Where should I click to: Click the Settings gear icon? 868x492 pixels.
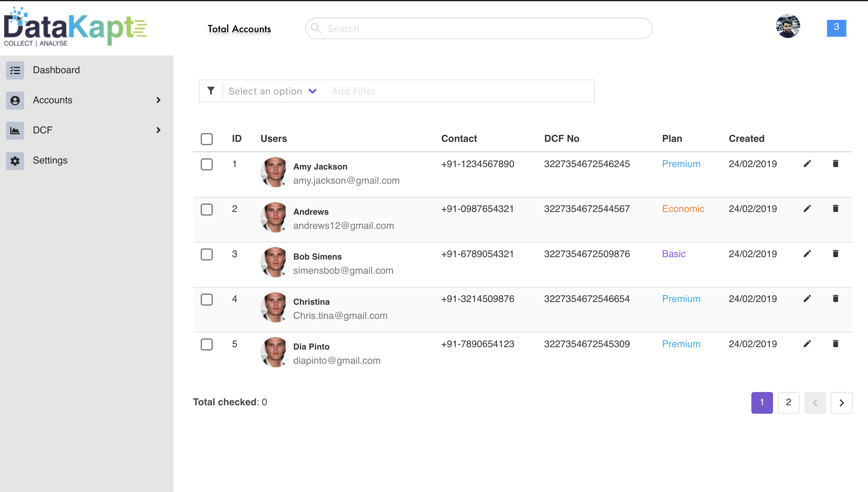[x=15, y=160]
